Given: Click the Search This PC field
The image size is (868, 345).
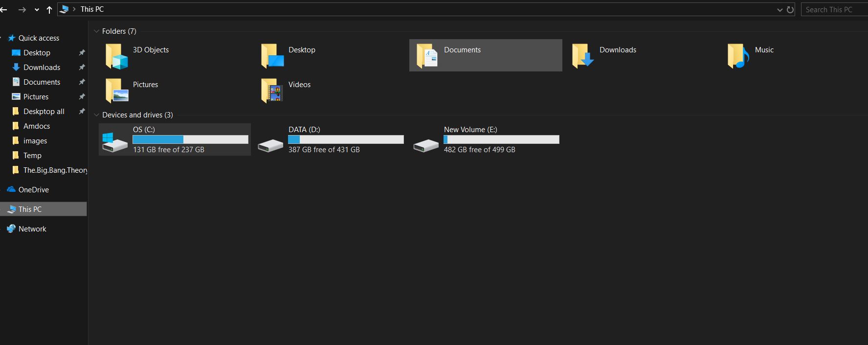Looking at the screenshot, I should coord(834,9).
